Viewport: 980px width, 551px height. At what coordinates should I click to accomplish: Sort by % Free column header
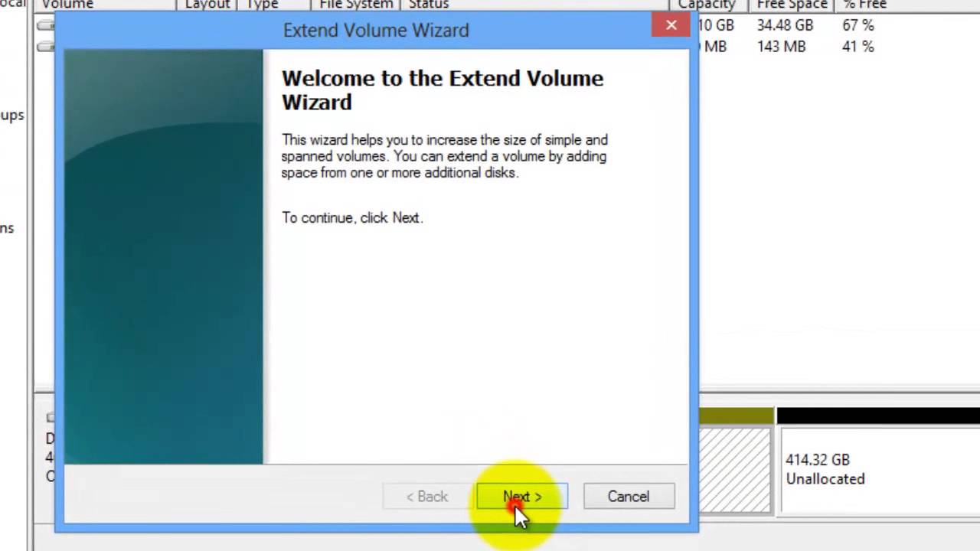[x=864, y=5]
